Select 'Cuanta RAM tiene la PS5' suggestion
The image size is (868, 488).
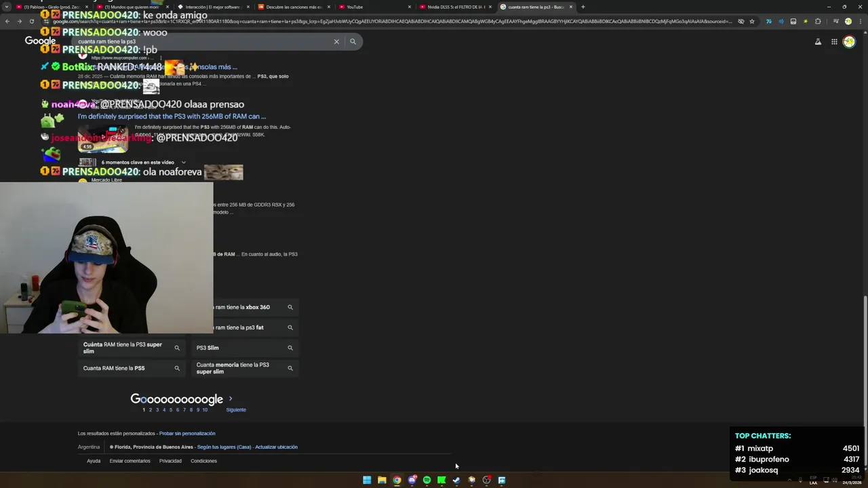click(x=131, y=368)
